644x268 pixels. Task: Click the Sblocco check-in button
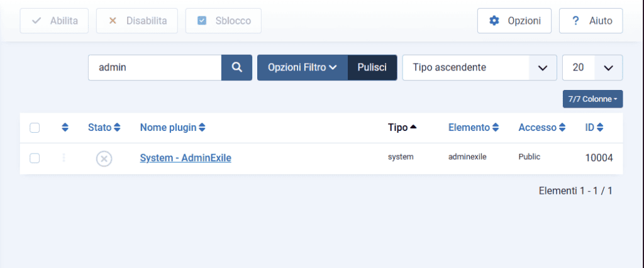[223, 21]
